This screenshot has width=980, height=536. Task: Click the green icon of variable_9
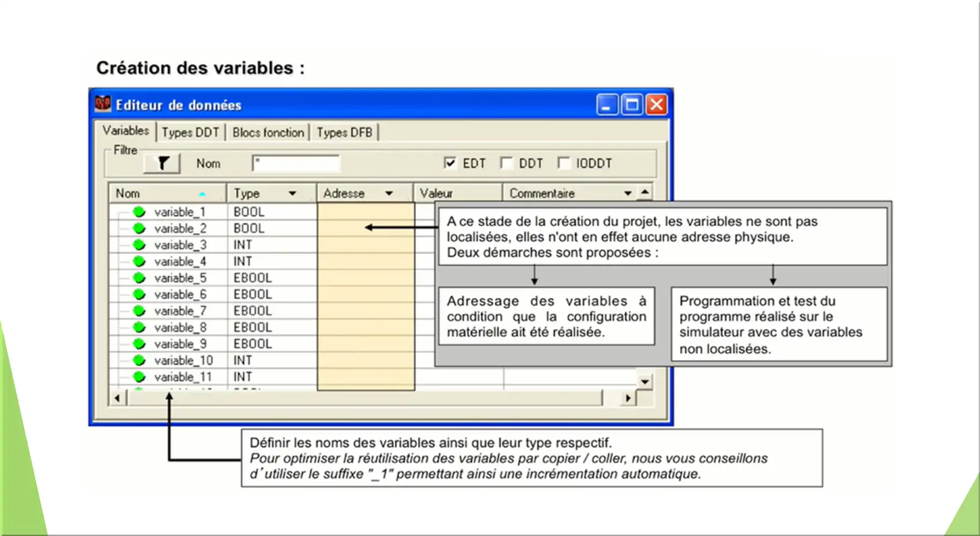tap(139, 344)
